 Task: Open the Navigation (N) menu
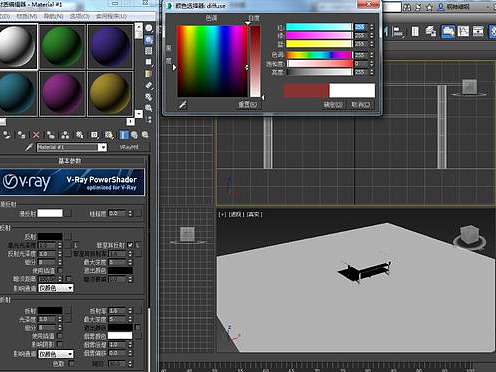coord(53,16)
